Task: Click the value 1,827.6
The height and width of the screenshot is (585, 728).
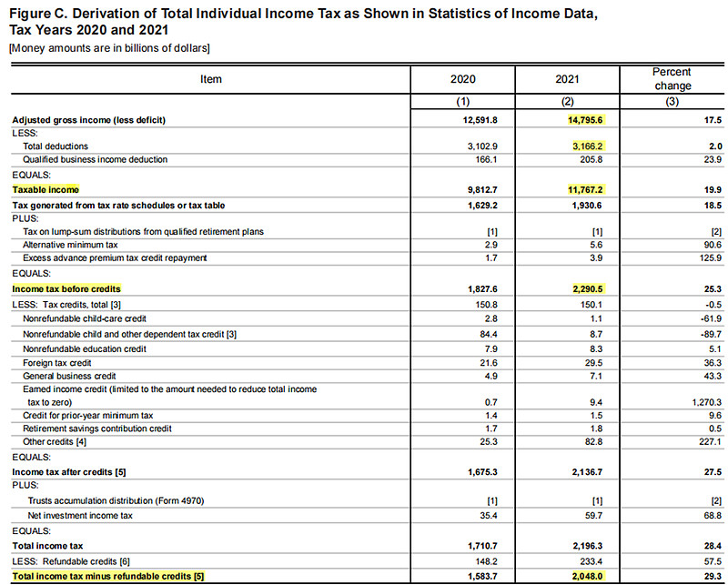Action: click(x=482, y=289)
